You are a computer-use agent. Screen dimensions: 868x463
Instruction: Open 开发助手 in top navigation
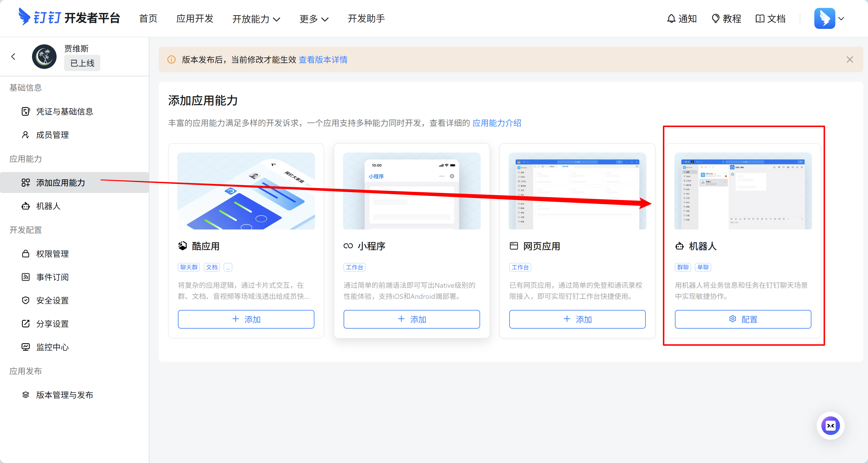point(366,19)
